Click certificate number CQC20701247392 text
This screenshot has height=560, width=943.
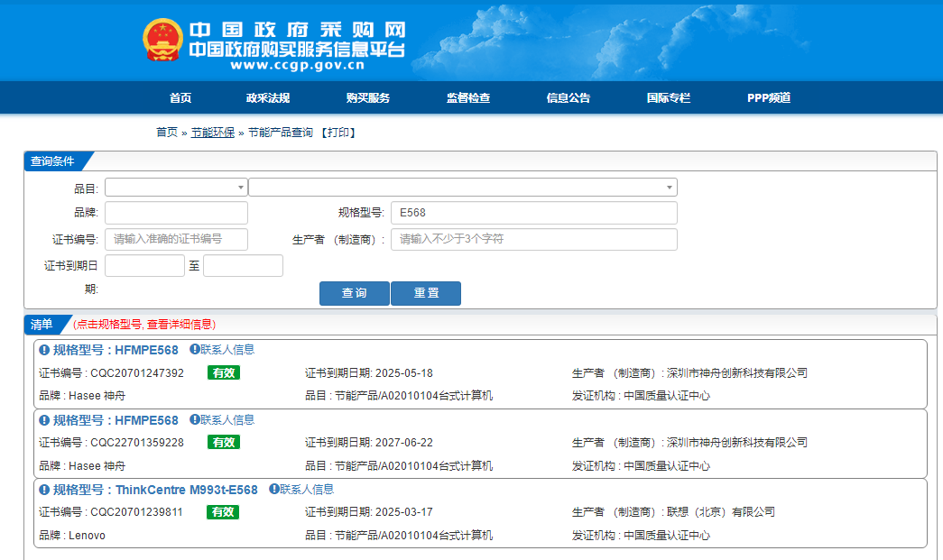pos(137,373)
